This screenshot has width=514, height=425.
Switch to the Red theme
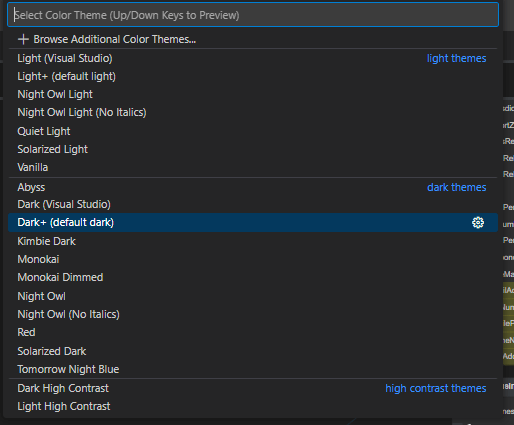tap(253, 332)
